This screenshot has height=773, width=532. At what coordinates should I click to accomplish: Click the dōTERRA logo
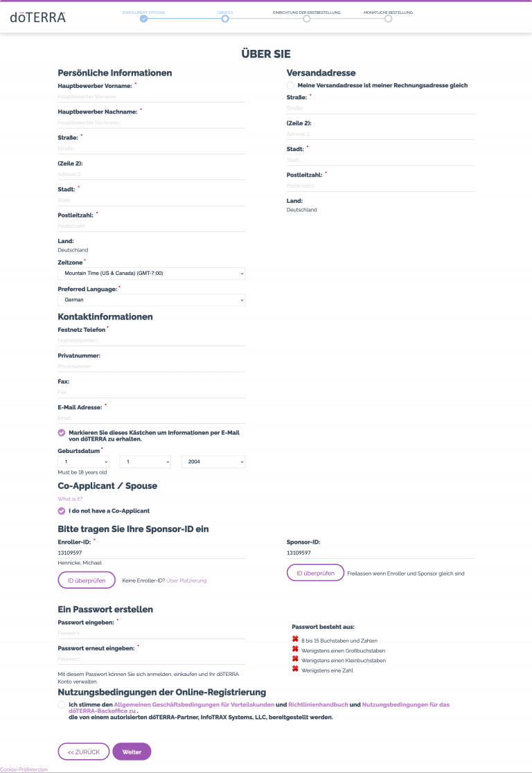38,17
